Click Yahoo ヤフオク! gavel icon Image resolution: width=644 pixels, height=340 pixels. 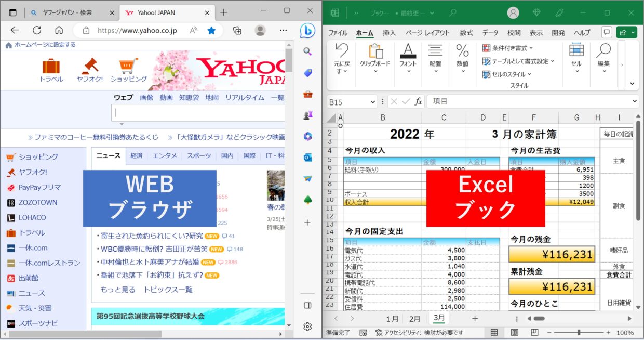point(89,66)
